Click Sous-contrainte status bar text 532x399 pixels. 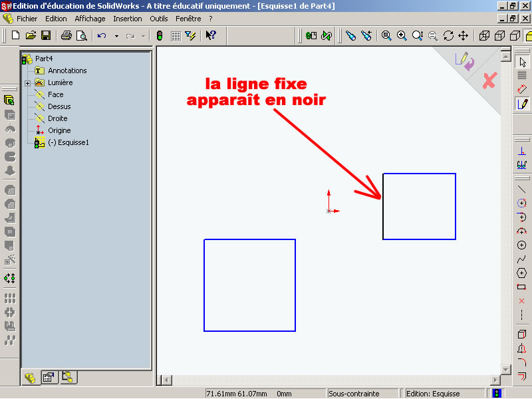tap(354, 394)
